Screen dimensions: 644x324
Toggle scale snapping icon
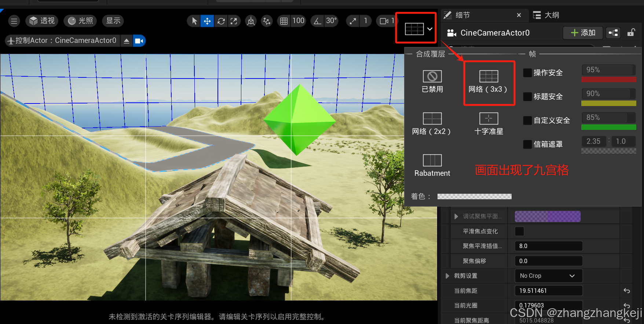(352, 21)
